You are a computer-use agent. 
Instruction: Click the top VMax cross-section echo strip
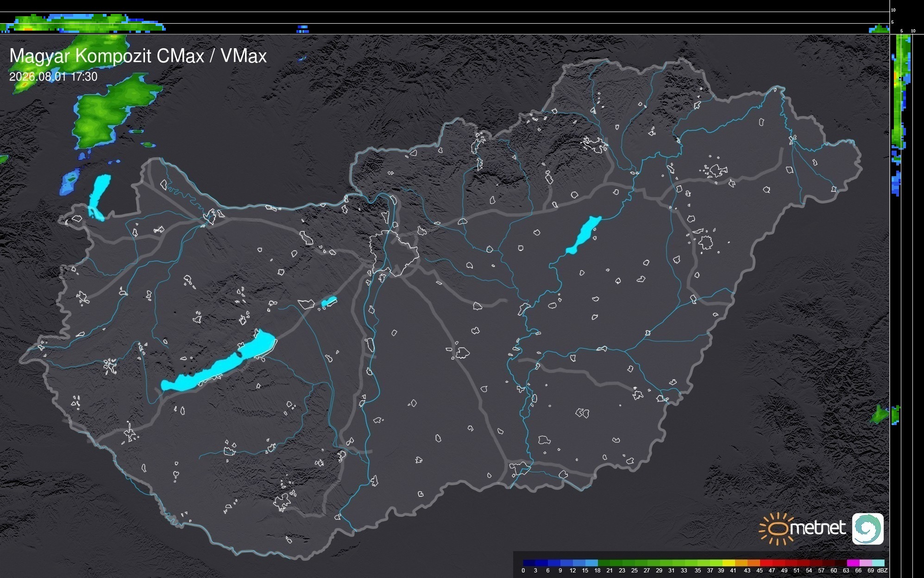coord(83,23)
